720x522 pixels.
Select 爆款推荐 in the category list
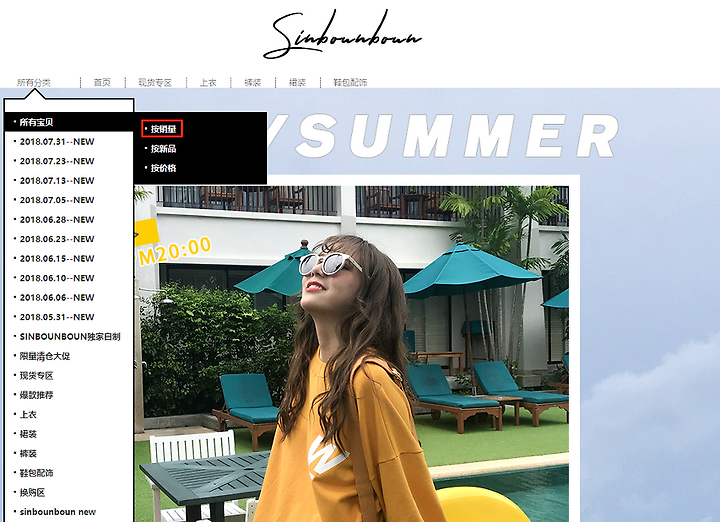[36, 395]
